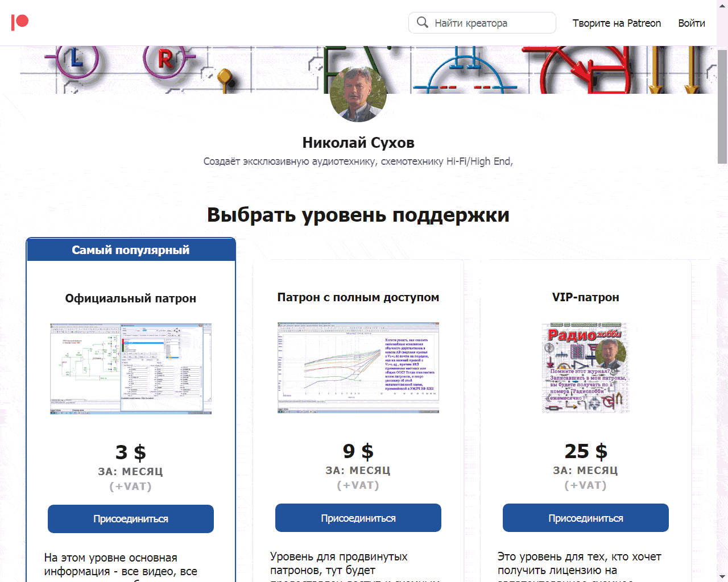Click the Войти login link
Image resolution: width=728 pixels, height=582 pixels.
point(691,23)
